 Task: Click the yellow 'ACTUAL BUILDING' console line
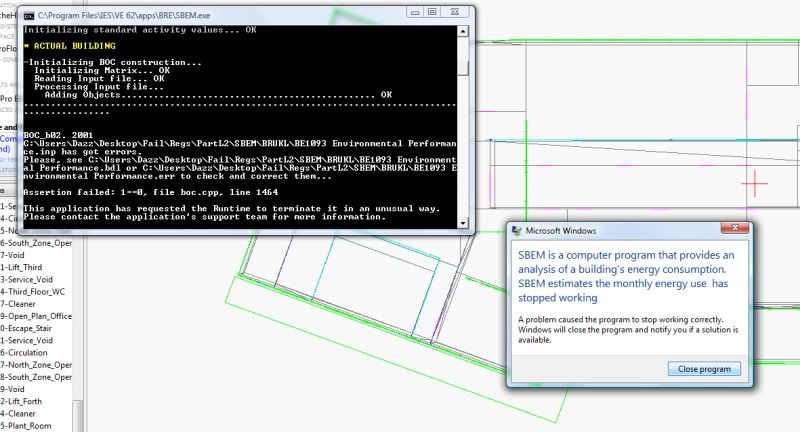69,46
